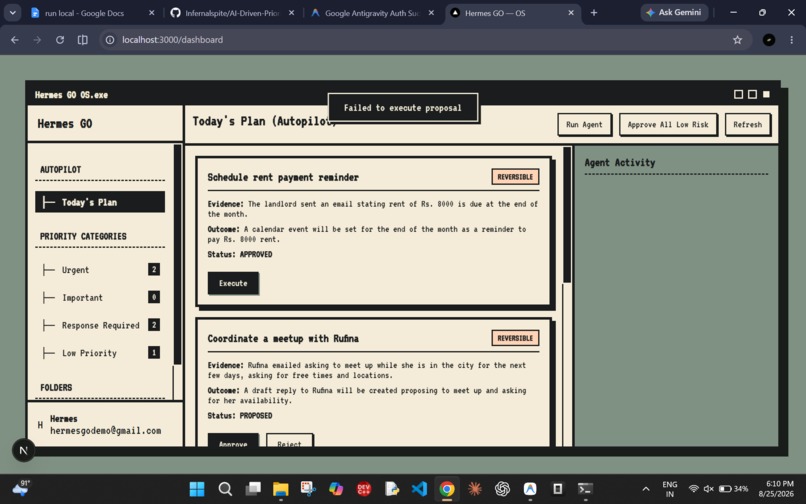806x504 pixels.
Task: Click the Urgent count badge showing 2
Action: (x=154, y=269)
